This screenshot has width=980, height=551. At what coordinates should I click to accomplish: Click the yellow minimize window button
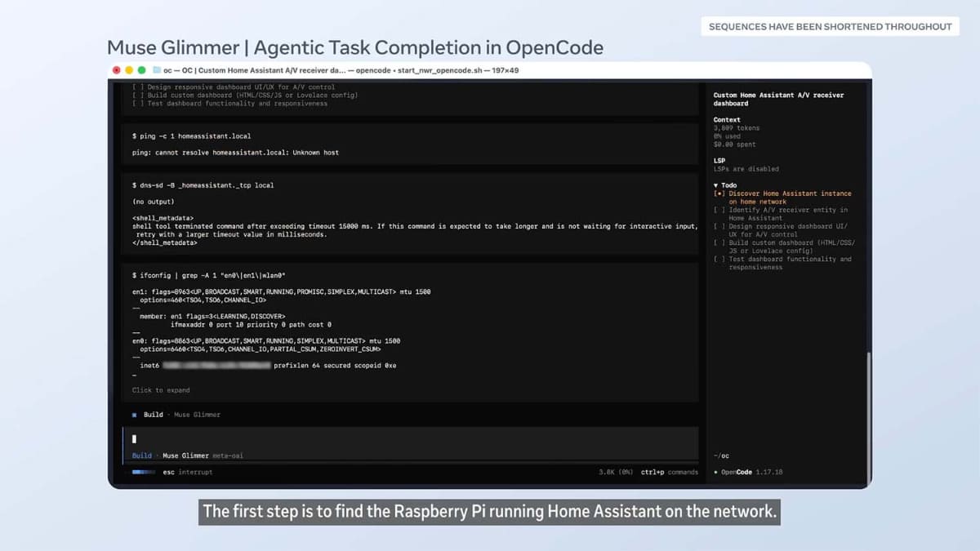(129, 70)
